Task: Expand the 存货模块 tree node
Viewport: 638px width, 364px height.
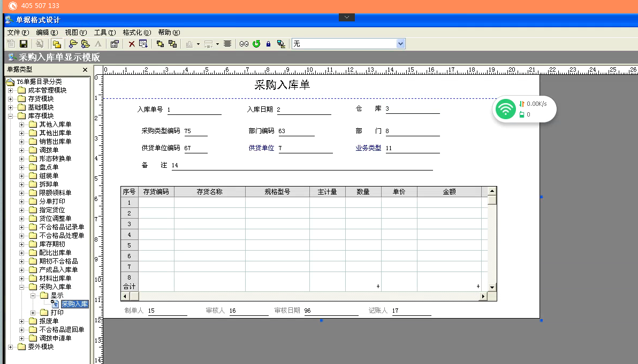Action: 11,99
